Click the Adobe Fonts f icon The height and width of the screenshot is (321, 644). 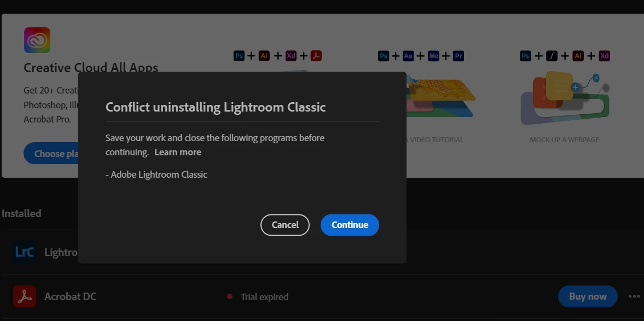552,56
